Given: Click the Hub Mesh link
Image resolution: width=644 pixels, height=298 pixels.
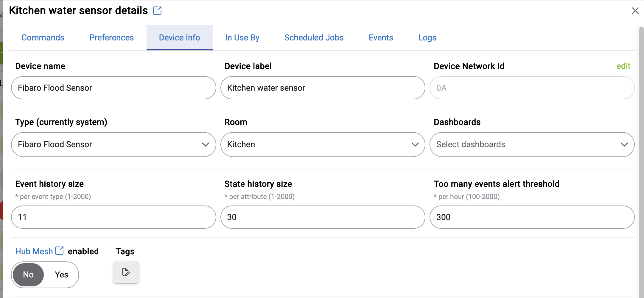Looking at the screenshot, I should point(34,251).
